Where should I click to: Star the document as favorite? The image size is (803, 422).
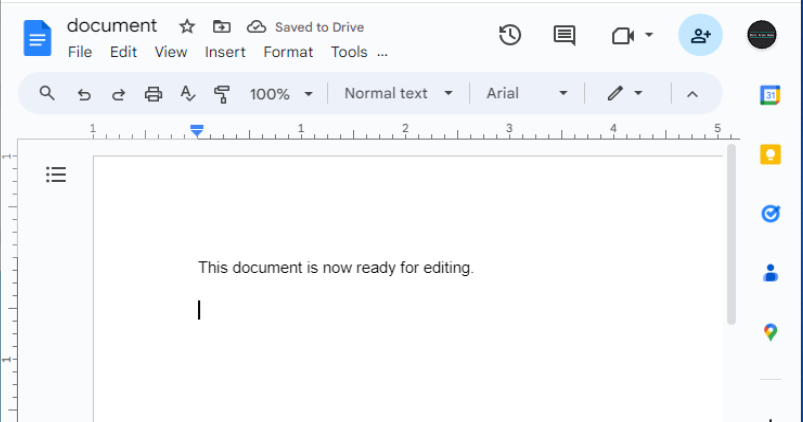tap(187, 27)
